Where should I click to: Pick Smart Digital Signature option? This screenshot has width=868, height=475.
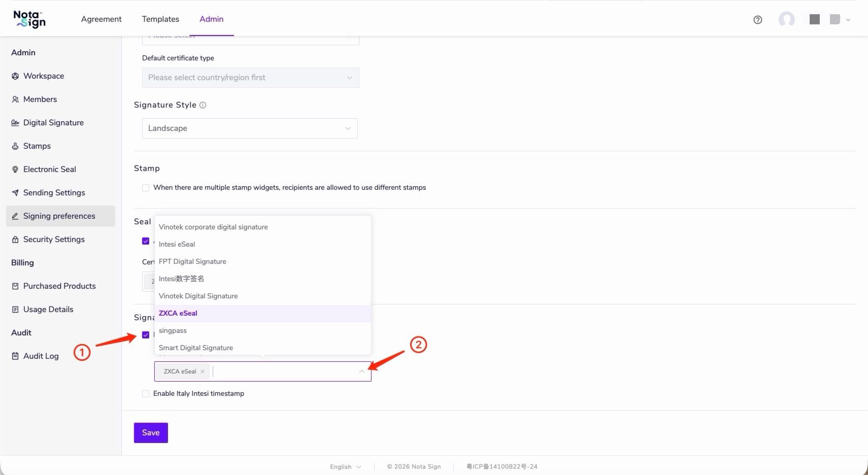point(263,348)
